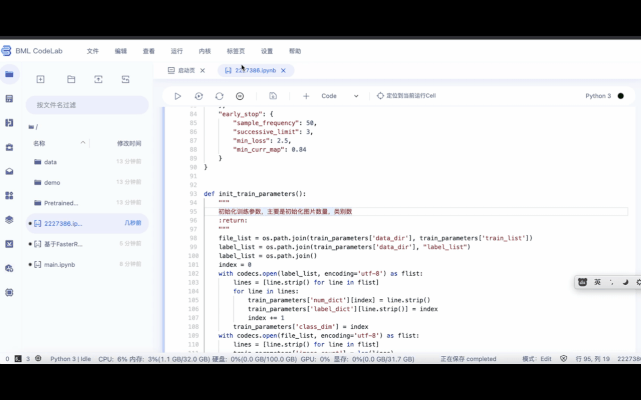Go to root folder breadcrumb
The height and width of the screenshot is (400, 641).
click(33, 127)
